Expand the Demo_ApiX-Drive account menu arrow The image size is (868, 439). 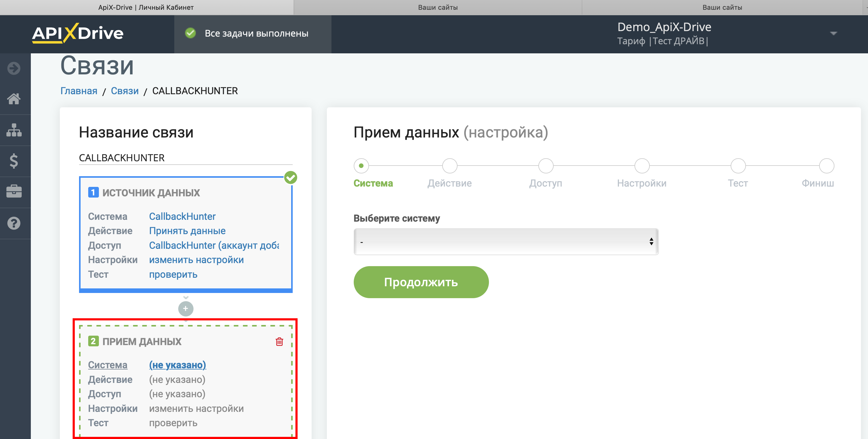coord(834,33)
